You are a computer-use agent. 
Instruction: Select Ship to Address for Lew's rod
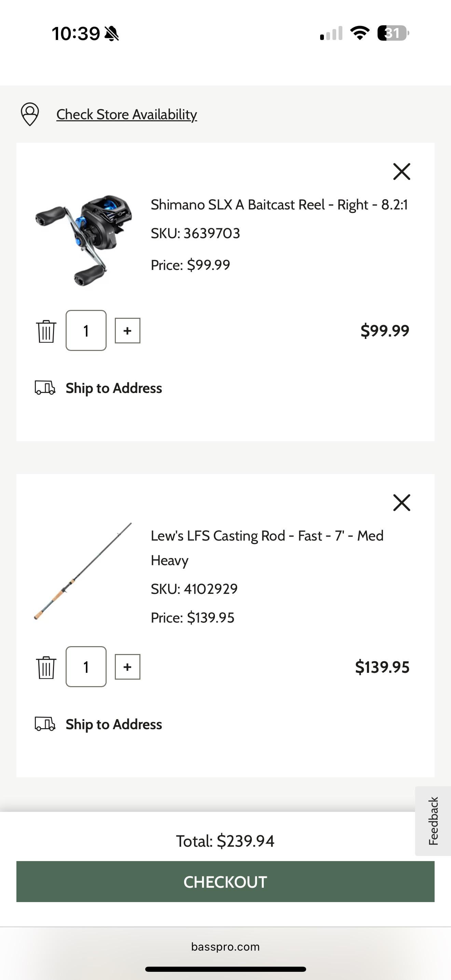(114, 725)
